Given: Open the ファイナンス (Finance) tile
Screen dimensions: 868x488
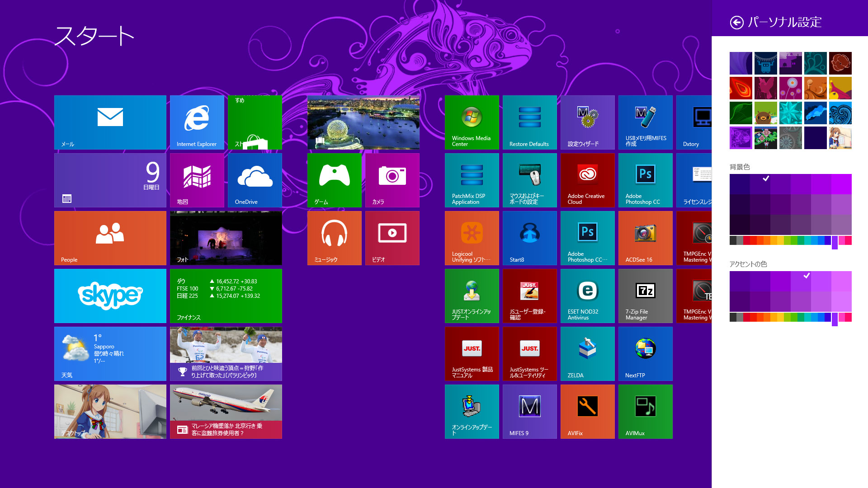Looking at the screenshot, I should (x=226, y=296).
